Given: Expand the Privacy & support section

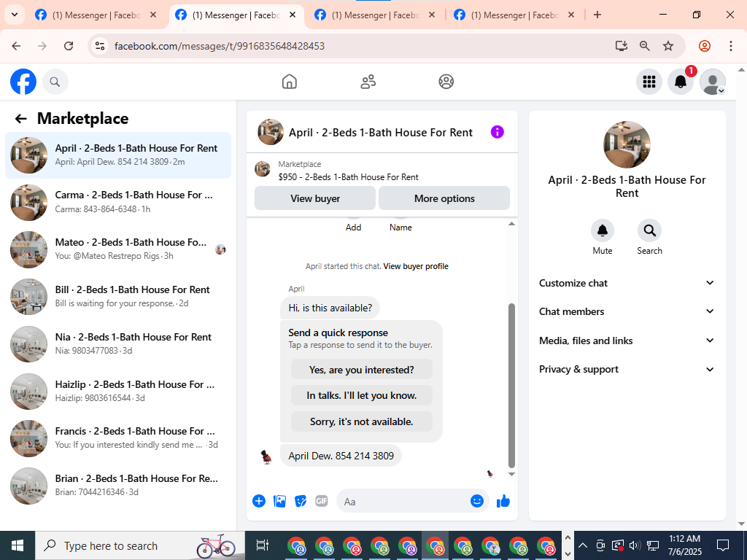Looking at the screenshot, I should pos(627,369).
